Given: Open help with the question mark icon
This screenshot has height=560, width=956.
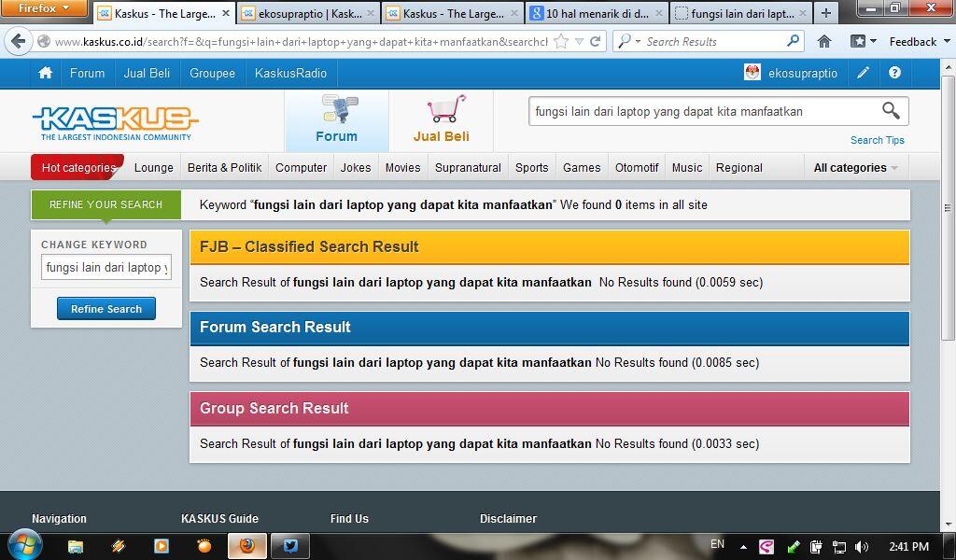Looking at the screenshot, I should click(x=894, y=73).
